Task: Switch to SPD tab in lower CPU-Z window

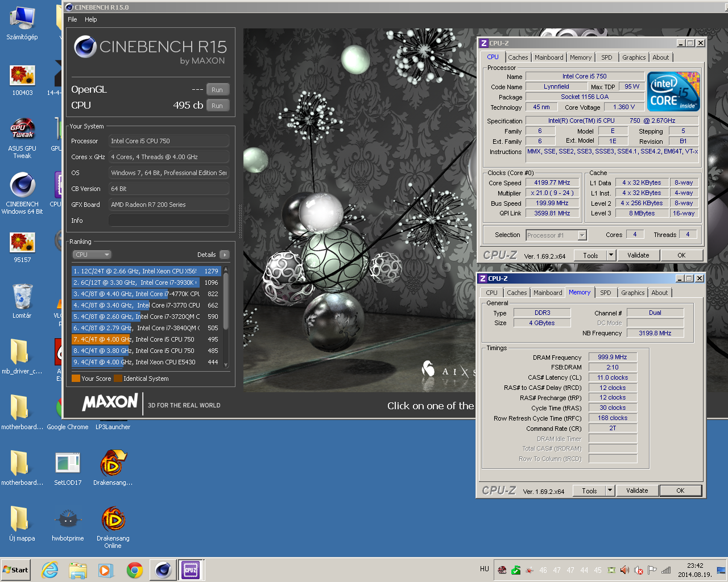Action: pos(606,293)
